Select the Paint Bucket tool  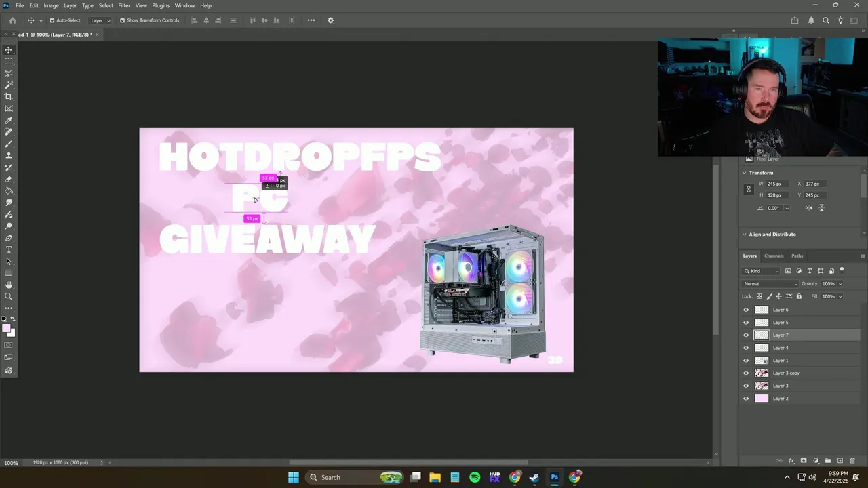tap(9, 191)
